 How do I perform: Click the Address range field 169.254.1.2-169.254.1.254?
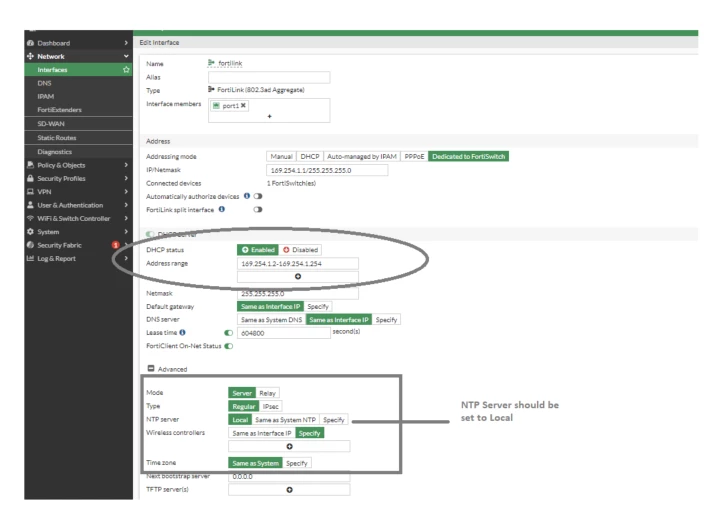point(298,263)
